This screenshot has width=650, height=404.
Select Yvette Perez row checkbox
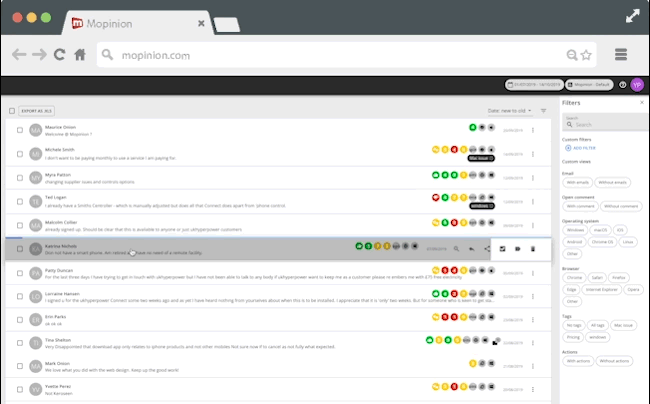click(19, 389)
